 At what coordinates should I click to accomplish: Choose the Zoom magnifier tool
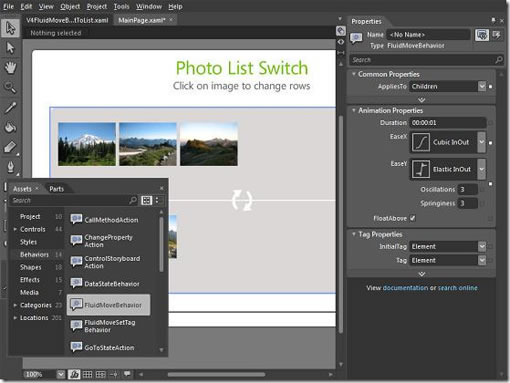click(10, 88)
